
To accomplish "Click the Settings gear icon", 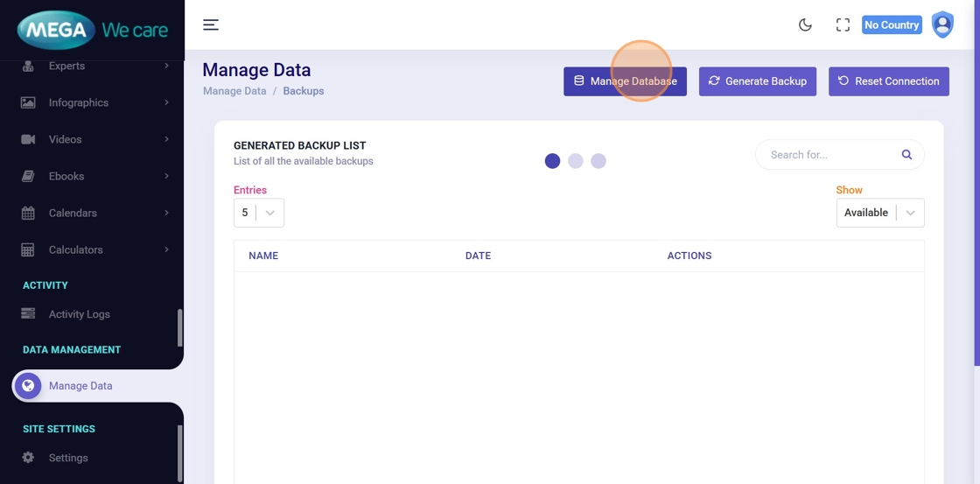I will [28, 458].
